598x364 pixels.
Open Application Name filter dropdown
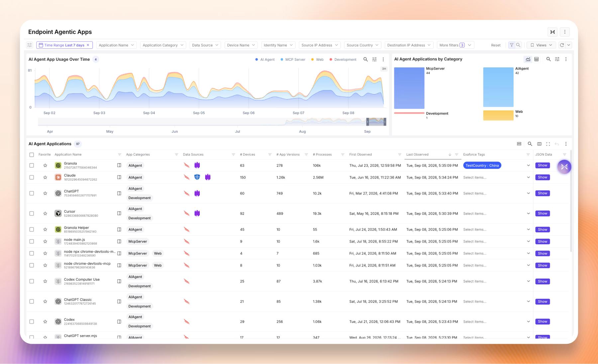pyautogui.click(x=116, y=45)
